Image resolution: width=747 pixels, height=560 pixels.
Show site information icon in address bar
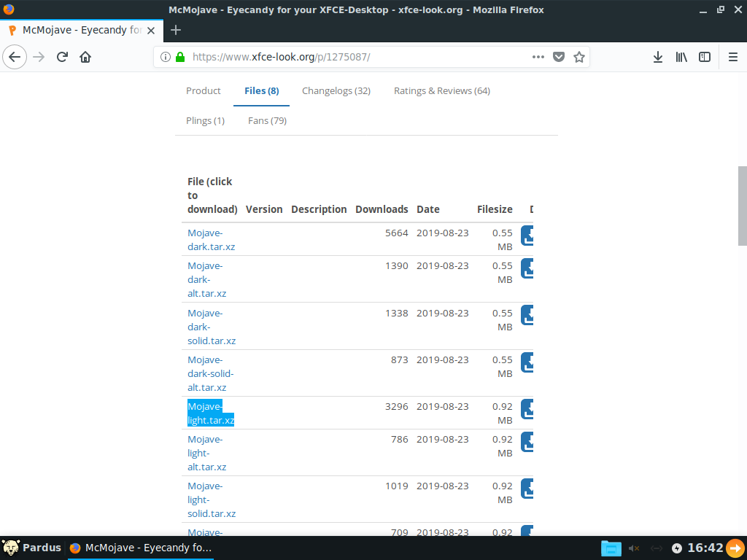point(166,57)
